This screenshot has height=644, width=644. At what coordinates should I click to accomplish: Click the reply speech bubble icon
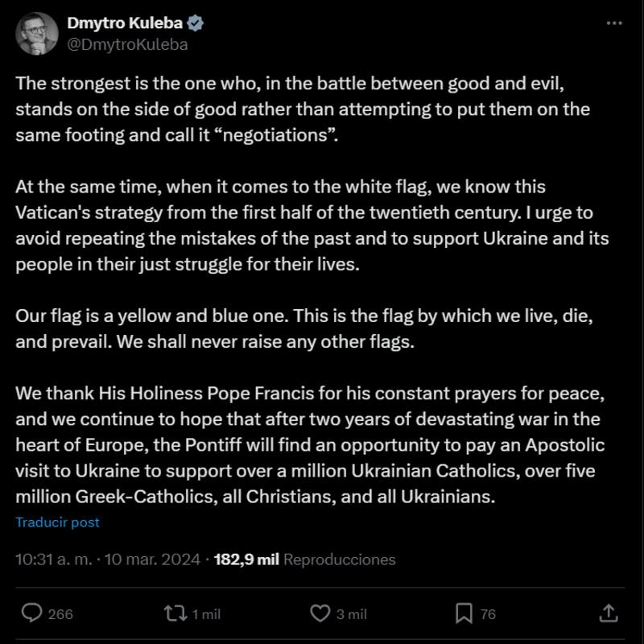[x=31, y=613]
